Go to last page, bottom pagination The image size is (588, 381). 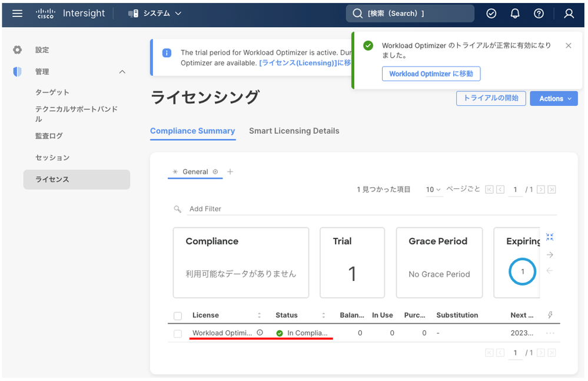552,353
